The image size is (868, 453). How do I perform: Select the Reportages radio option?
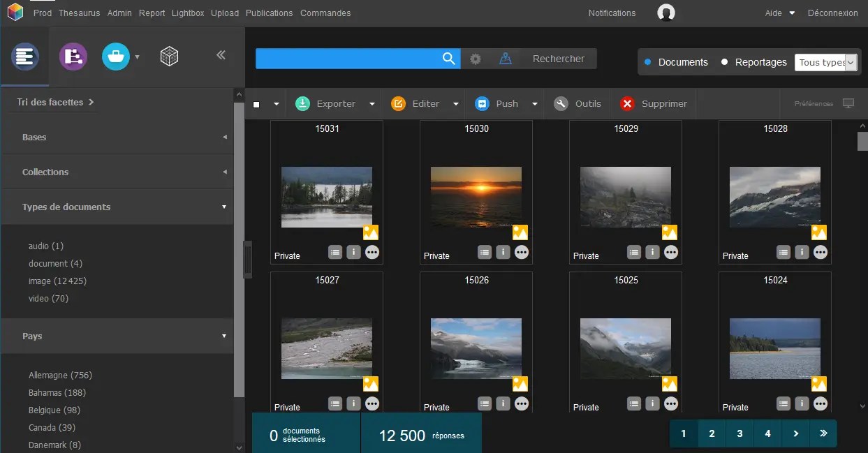coord(725,62)
